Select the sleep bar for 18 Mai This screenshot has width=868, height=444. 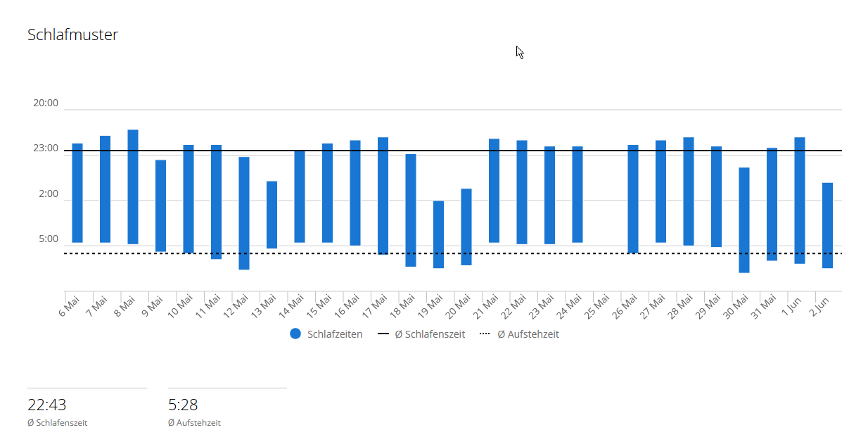(x=411, y=210)
